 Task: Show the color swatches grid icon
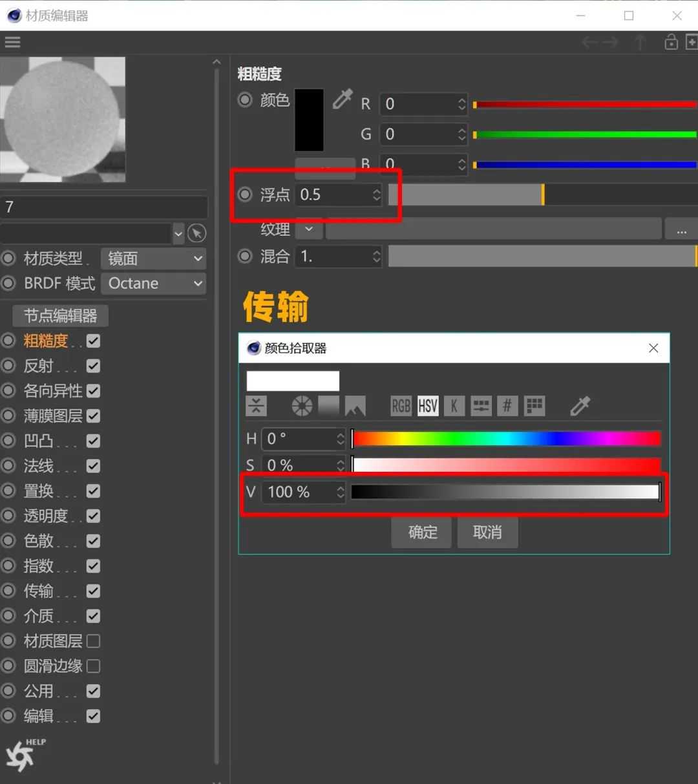tap(534, 406)
